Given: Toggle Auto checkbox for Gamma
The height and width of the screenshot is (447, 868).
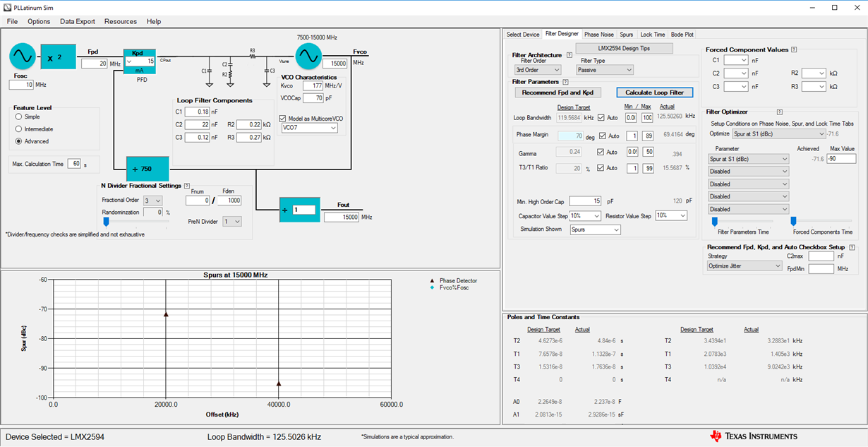Looking at the screenshot, I should pos(601,152).
